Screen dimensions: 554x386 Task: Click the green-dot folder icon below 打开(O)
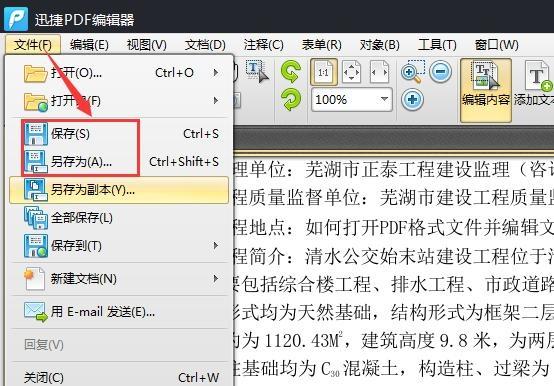tap(35, 101)
